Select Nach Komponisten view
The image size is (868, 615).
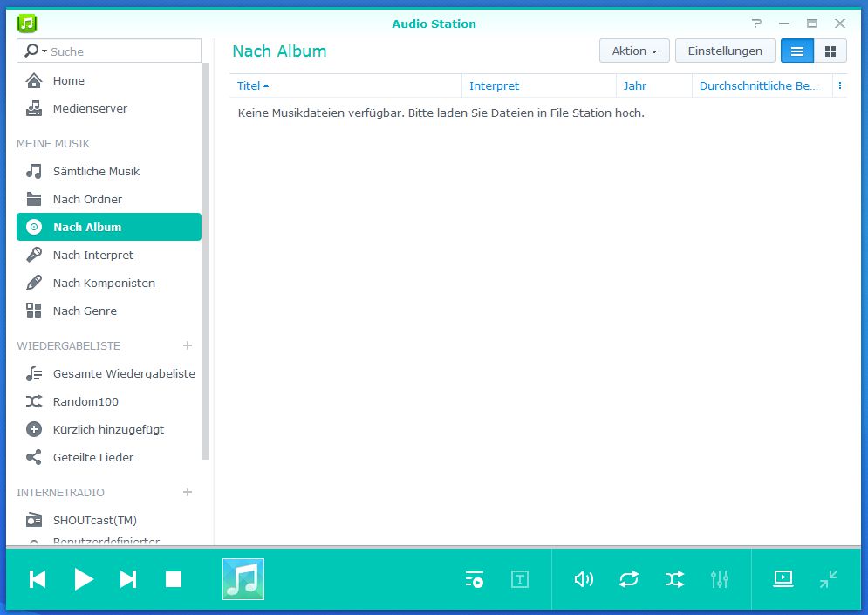[x=109, y=283]
